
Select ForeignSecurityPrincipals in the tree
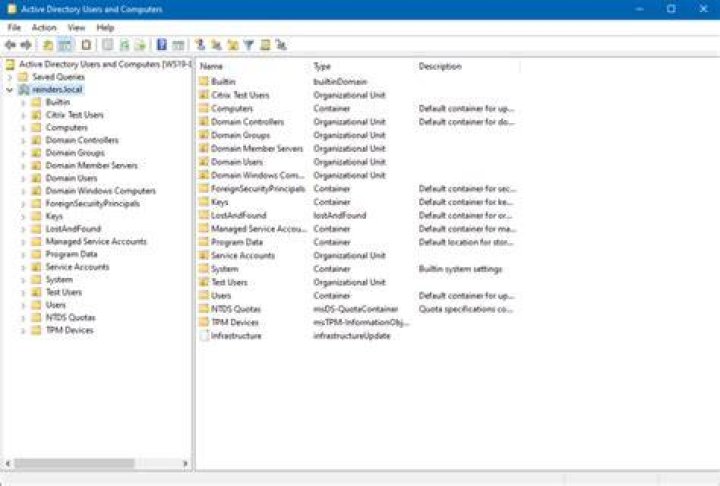[x=93, y=203]
